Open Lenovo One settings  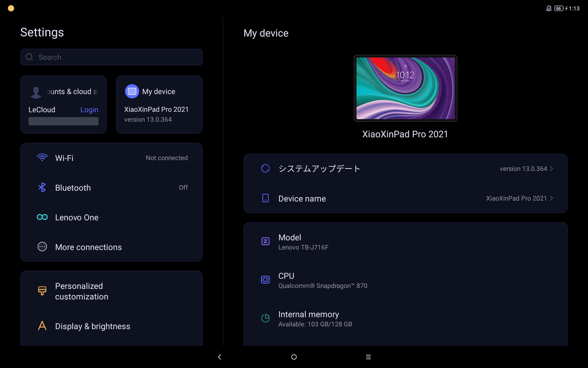pyautogui.click(x=111, y=217)
